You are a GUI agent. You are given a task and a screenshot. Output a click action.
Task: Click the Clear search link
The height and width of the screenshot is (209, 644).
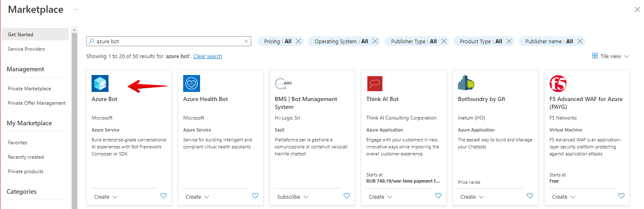coord(208,56)
